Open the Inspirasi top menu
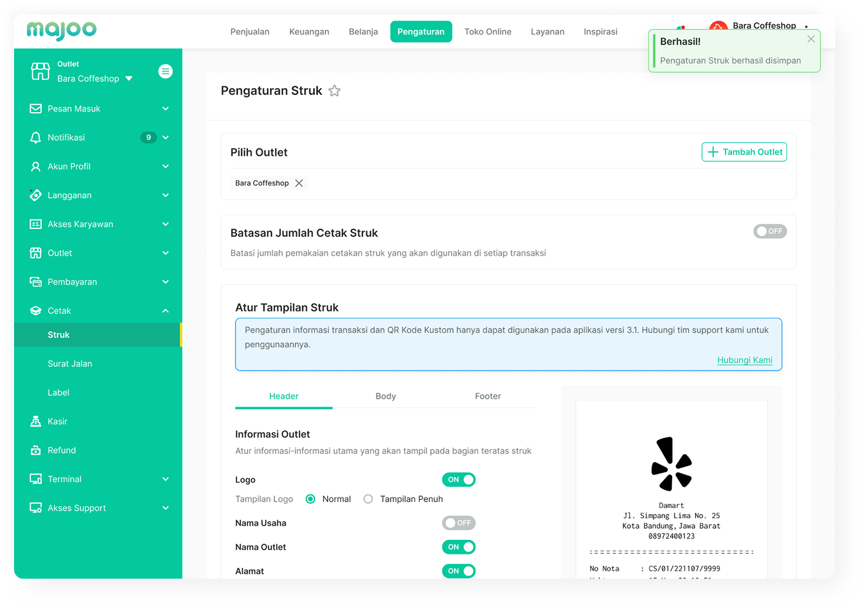Screen dimensions: 868x612 tap(601, 32)
